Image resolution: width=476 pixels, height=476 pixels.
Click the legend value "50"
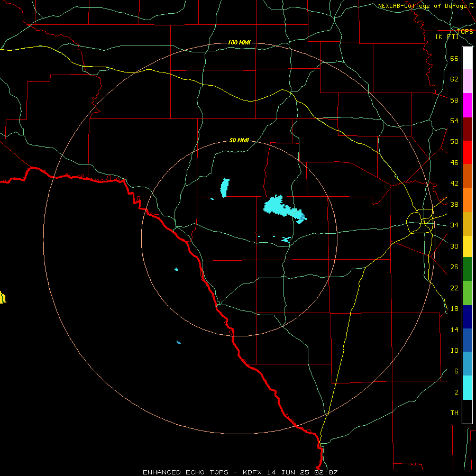454,142
